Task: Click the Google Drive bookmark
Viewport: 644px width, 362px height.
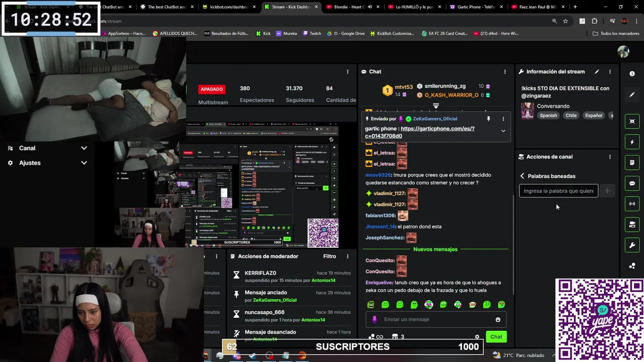Action: (x=345, y=33)
